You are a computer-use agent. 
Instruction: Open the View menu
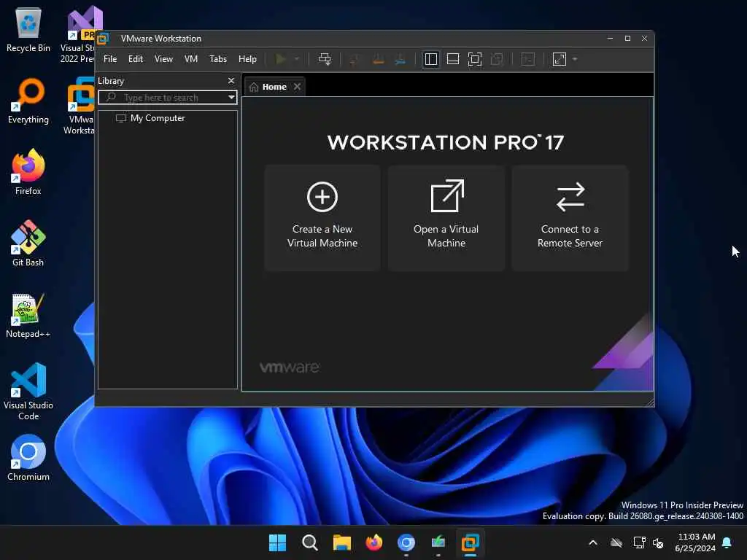163,59
